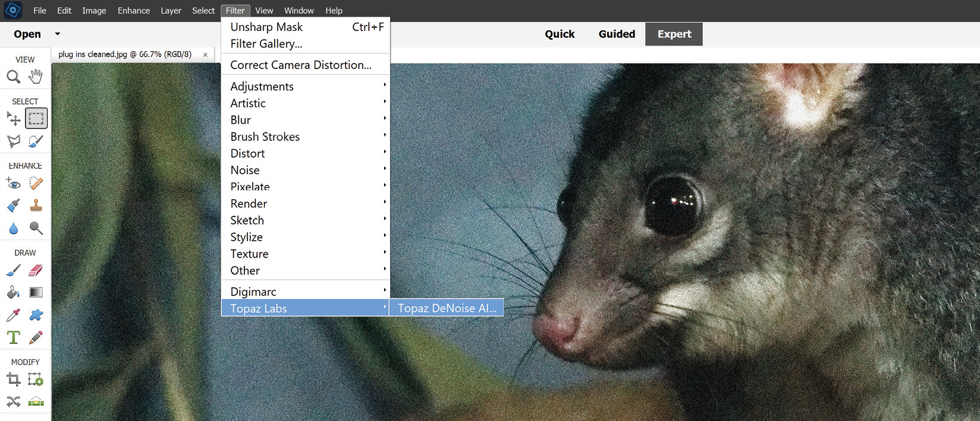
Task: Switch to Guided edit mode
Action: (x=617, y=34)
